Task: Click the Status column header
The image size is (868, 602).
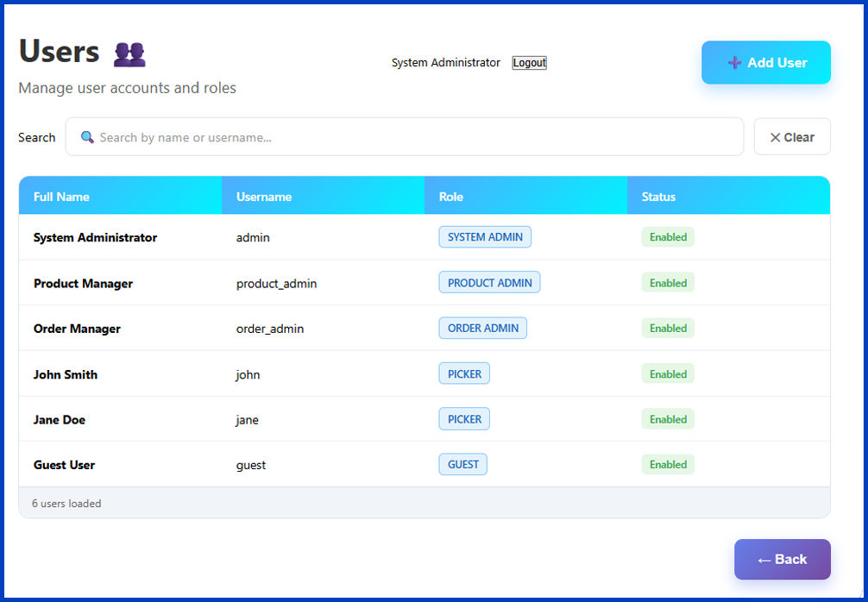Action: click(x=728, y=195)
